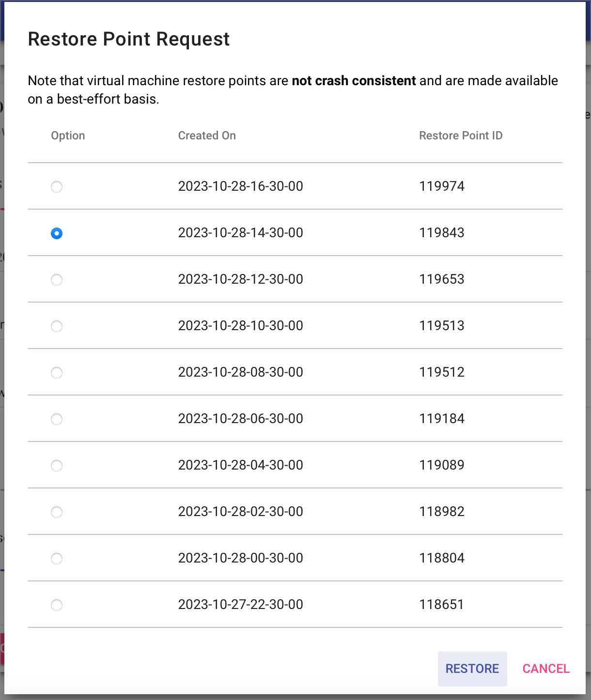Click the Created On column header
Image resolution: width=591 pixels, height=700 pixels.
[207, 136]
